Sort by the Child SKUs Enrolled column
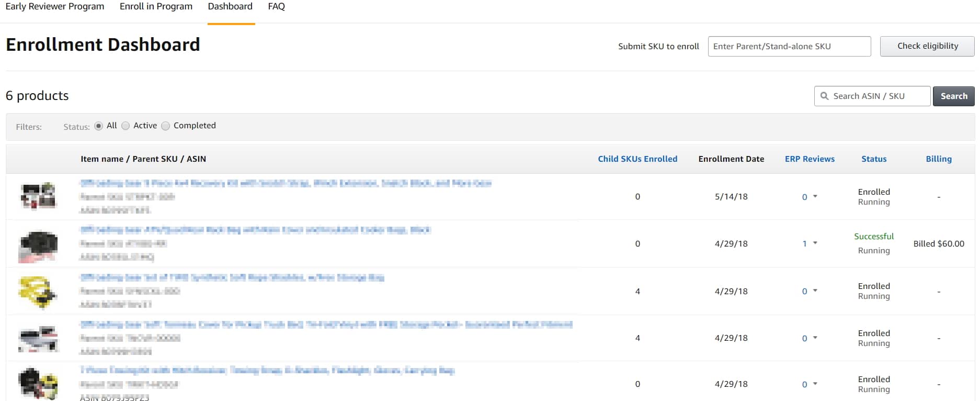 (x=637, y=159)
